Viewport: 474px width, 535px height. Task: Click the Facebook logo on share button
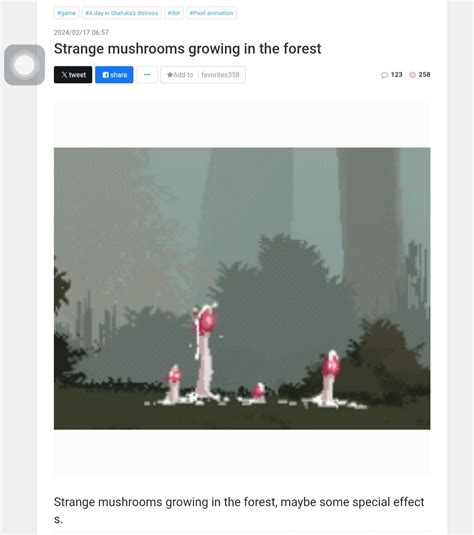point(106,75)
